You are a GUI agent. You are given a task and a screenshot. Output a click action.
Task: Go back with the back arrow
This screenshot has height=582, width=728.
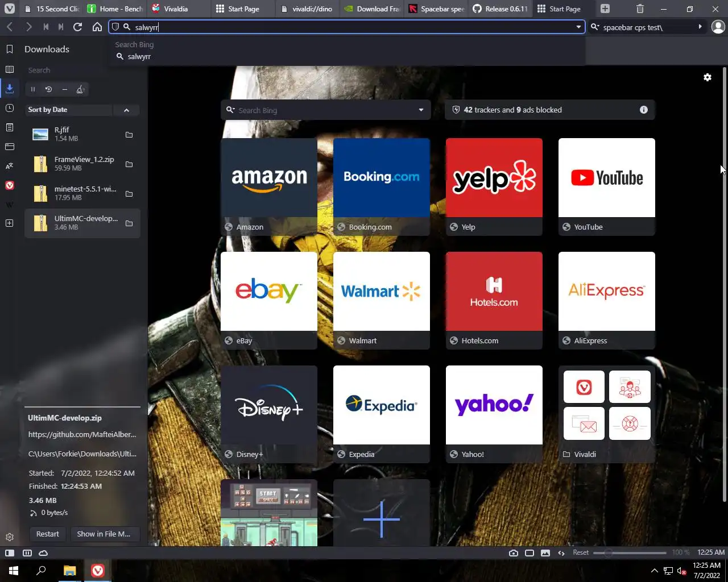coord(10,27)
